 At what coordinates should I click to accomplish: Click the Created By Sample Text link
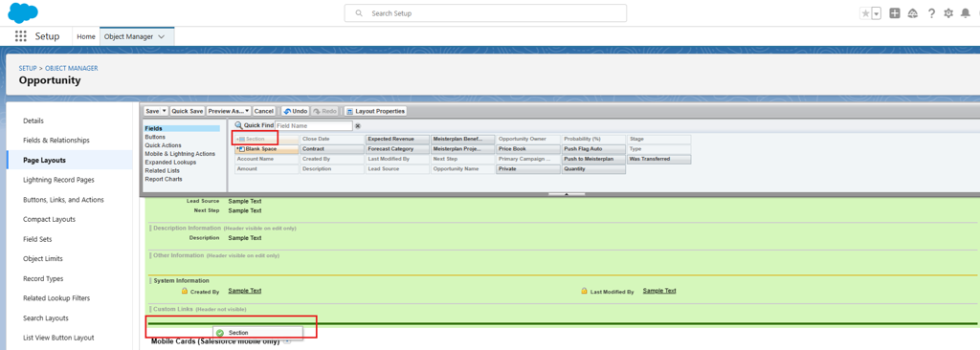pos(245,292)
